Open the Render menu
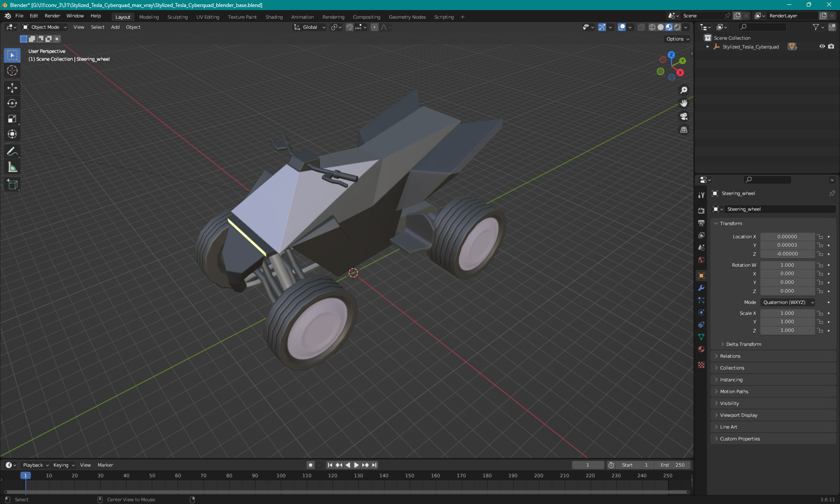Image resolution: width=840 pixels, height=504 pixels. 52,16
